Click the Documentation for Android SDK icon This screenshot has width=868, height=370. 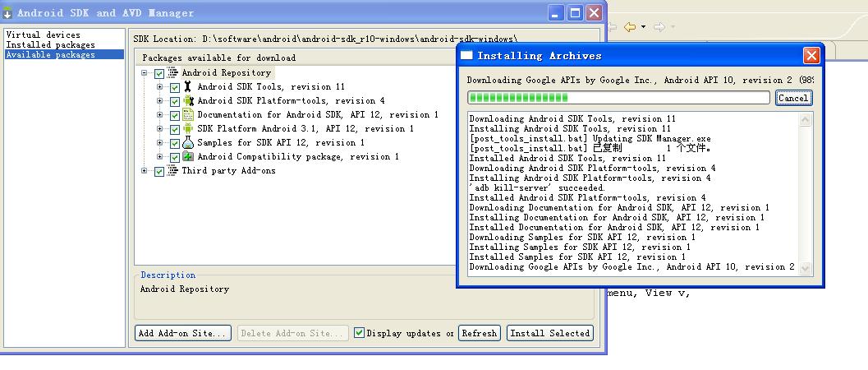click(x=188, y=114)
